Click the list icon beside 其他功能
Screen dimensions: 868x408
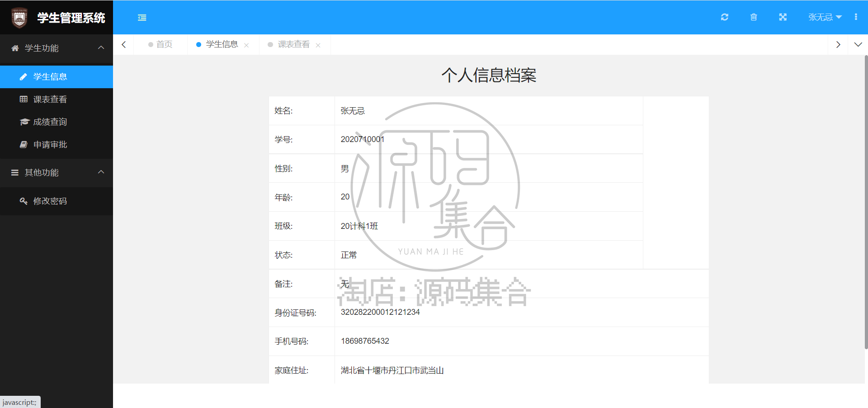pos(15,172)
